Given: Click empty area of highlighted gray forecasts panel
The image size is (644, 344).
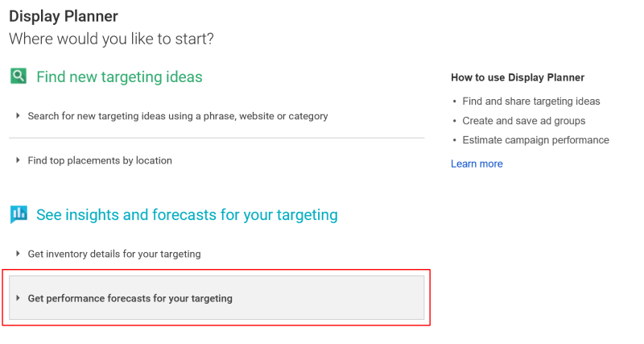Looking at the screenshot, I should 328,298.
